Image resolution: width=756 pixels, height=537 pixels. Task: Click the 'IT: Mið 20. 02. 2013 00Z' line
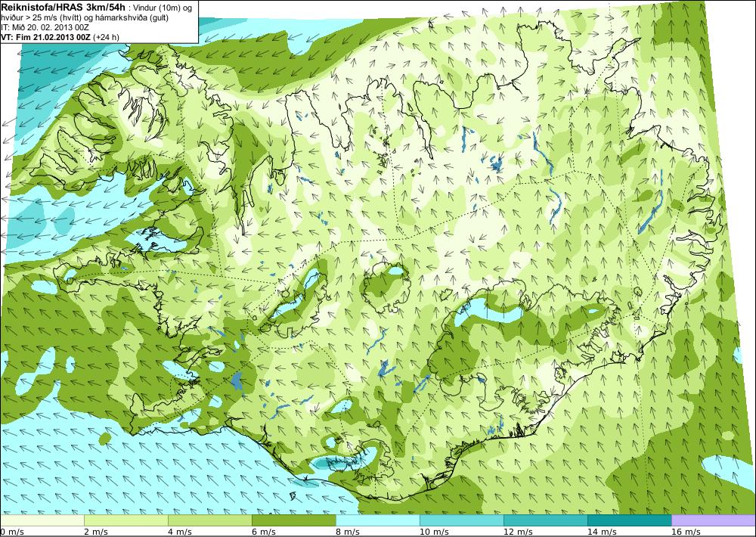point(45,27)
